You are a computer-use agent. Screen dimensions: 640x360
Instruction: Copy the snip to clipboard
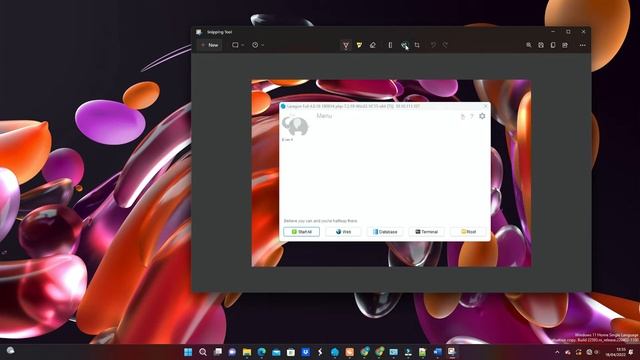click(553, 45)
